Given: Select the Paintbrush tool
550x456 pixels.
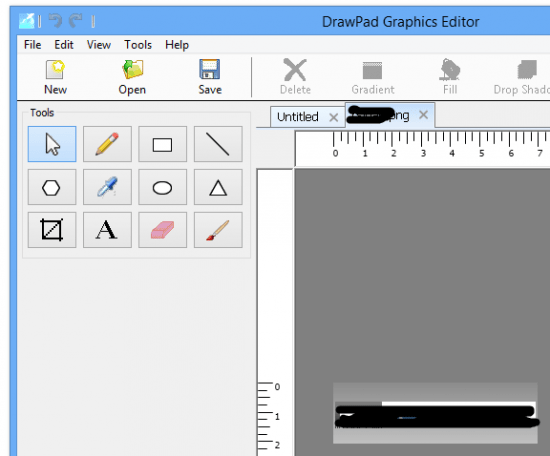Looking at the screenshot, I should pyautogui.click(x=218, y=230).
